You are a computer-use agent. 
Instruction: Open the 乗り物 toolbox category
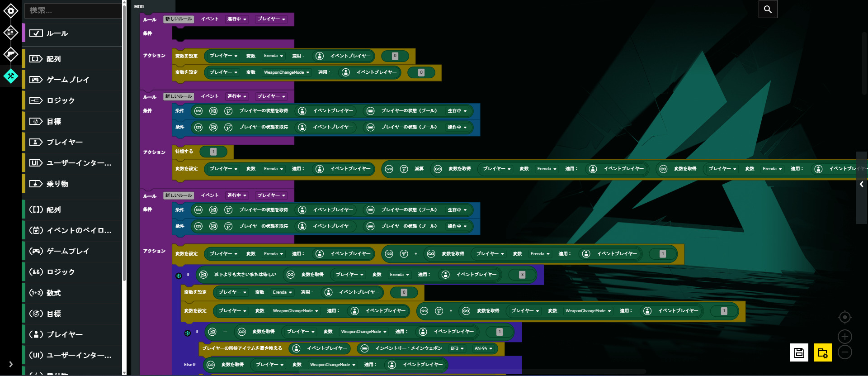pyautogui.click(x=57, y=184)
